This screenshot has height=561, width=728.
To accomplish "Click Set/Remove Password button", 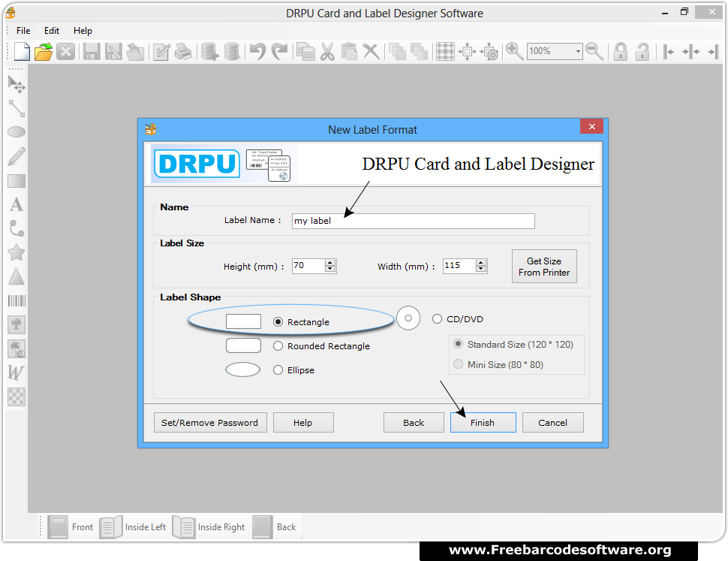I will click(x=210, y=423).
